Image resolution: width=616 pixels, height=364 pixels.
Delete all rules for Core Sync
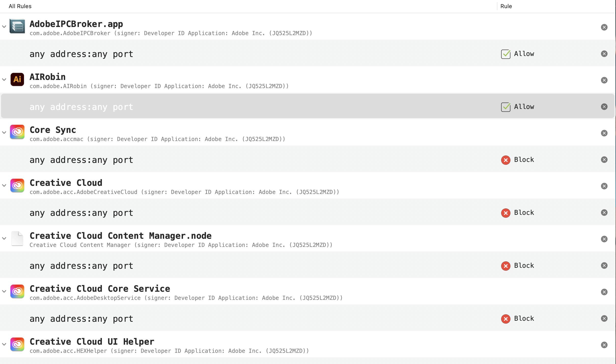click(604, 133)
